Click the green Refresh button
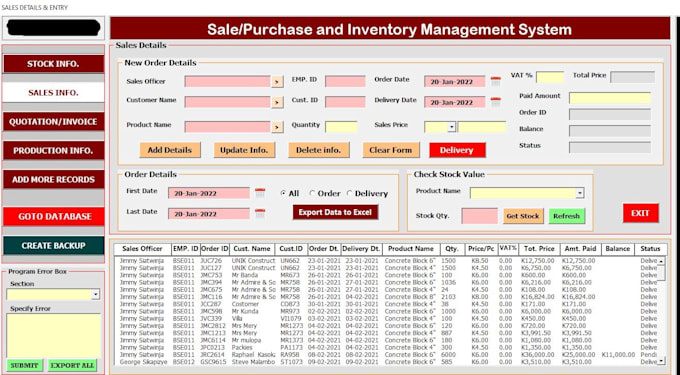Viewport: 680px width, 375px height. pyautogui.click(x=566, y=216)
